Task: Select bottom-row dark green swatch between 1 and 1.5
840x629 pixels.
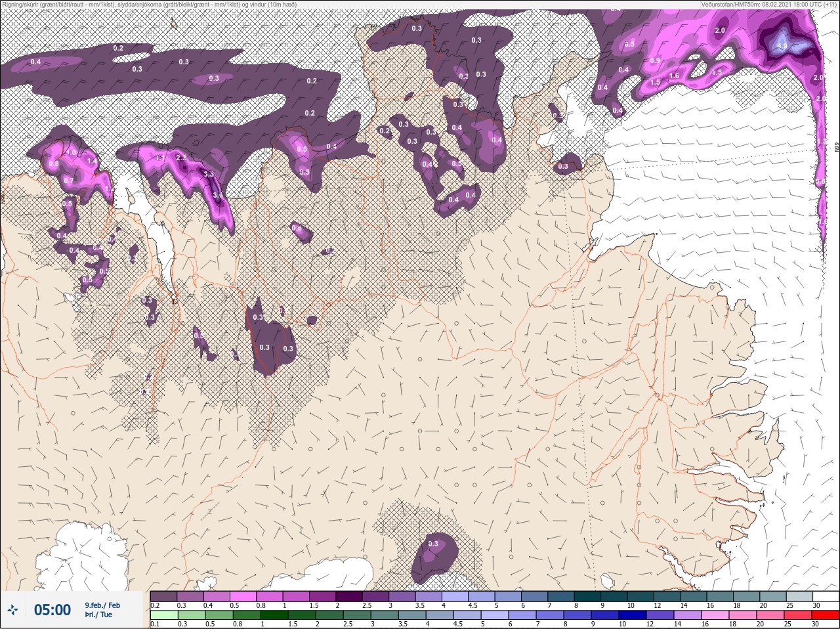Action: point(274,615)
